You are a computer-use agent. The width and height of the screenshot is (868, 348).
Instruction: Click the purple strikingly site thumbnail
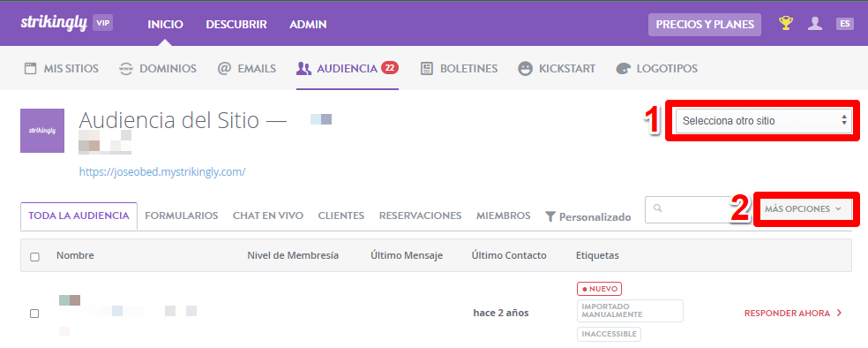pyautogui.click(x=42, y=131)
